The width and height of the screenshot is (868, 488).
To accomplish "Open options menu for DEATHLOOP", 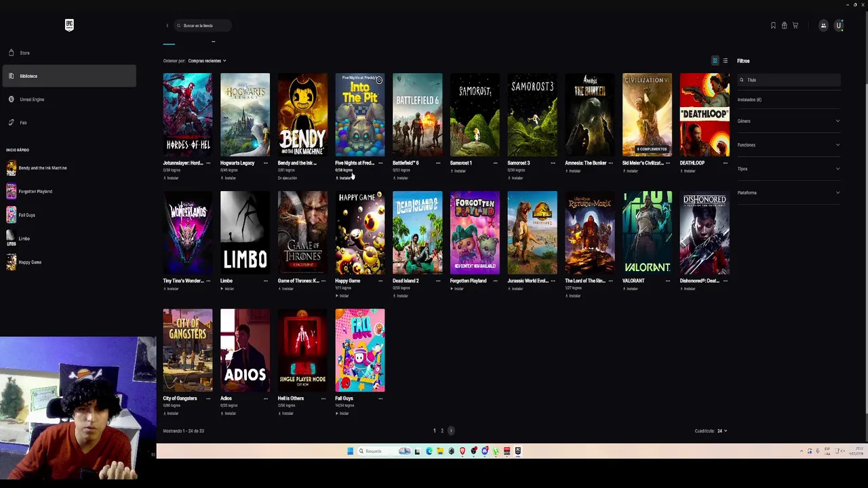I will [726, 163].
